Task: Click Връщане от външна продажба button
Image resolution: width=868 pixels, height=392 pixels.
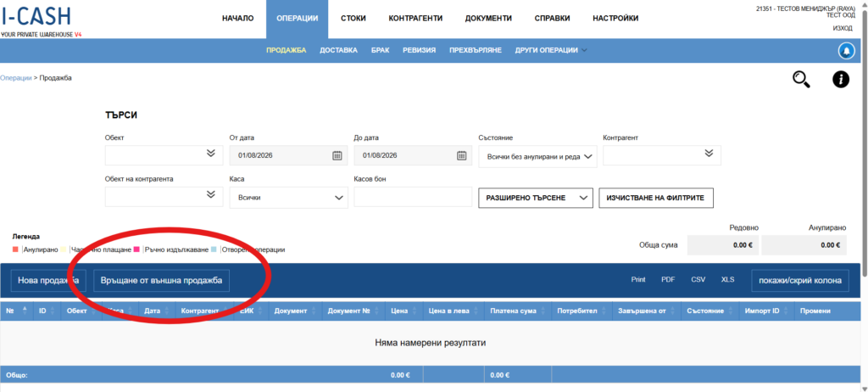Action: (x=161, y=281)
